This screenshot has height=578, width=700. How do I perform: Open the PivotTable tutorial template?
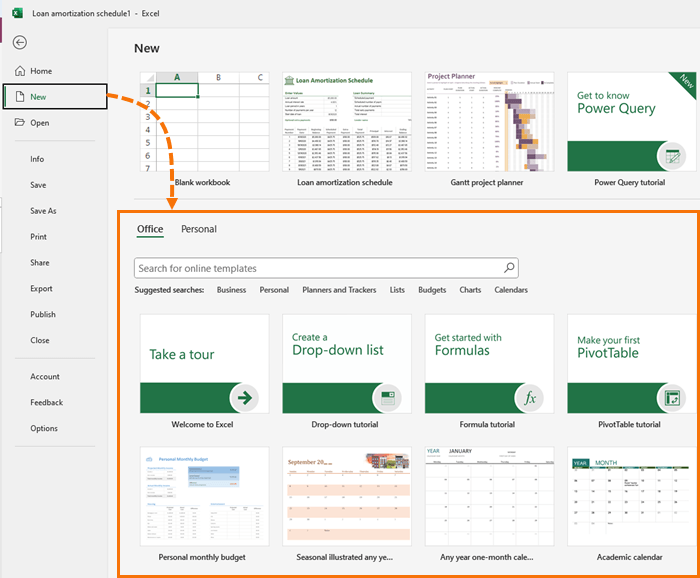(x=632, y=364)
